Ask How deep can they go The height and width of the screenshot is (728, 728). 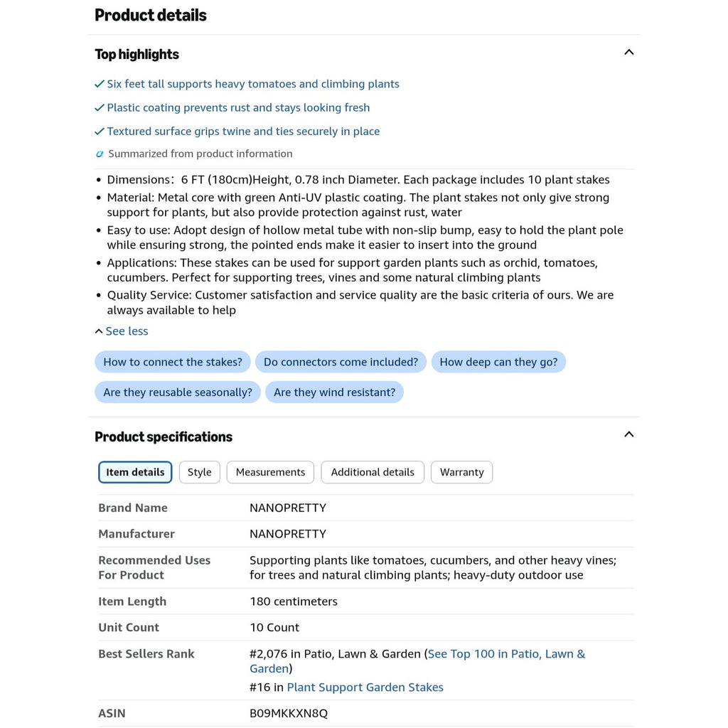pyautogui.click(x=498, y=362)
